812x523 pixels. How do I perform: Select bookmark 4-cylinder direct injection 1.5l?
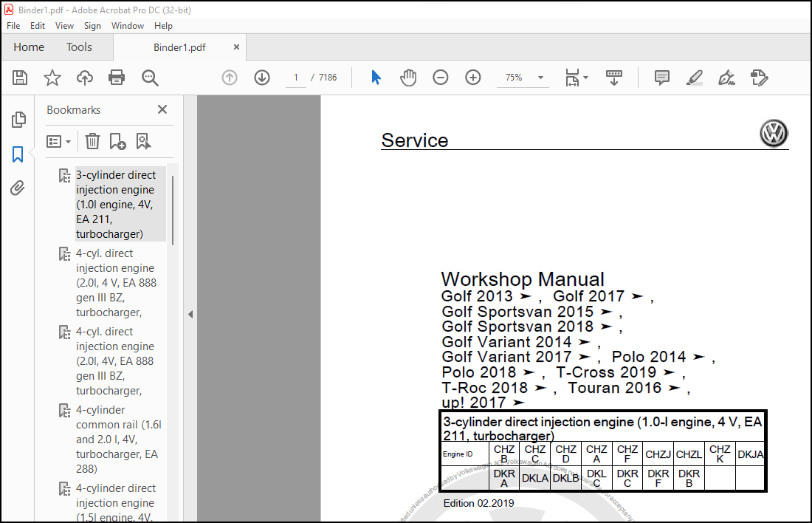[x=116, y=502]
